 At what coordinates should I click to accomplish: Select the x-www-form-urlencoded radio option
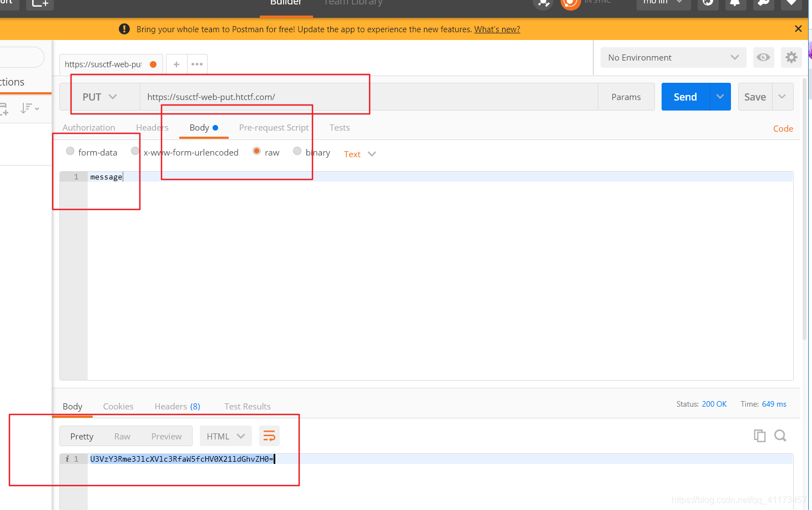pyautogui.click(x=135, y=151)
